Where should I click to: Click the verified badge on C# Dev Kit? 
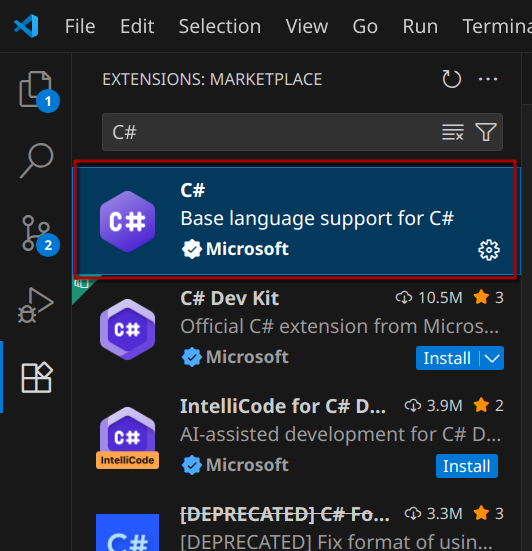(x=192, y=357)
